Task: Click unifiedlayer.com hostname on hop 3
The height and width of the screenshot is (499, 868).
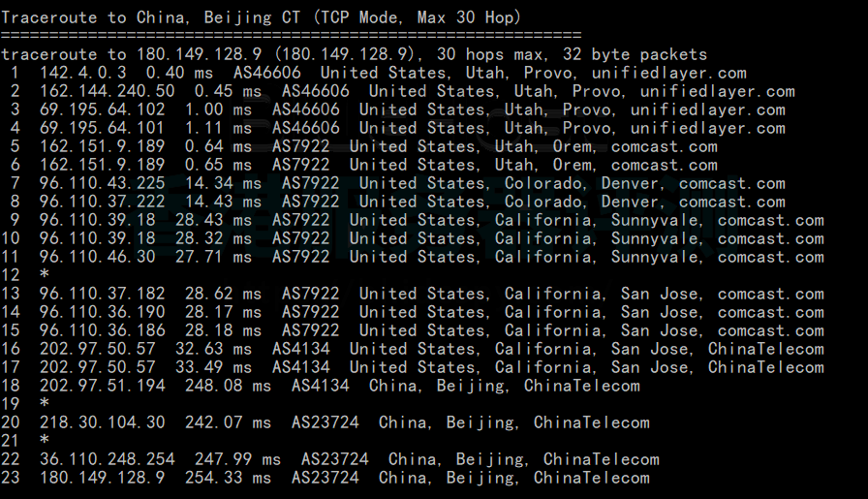Action: [707, 109]
